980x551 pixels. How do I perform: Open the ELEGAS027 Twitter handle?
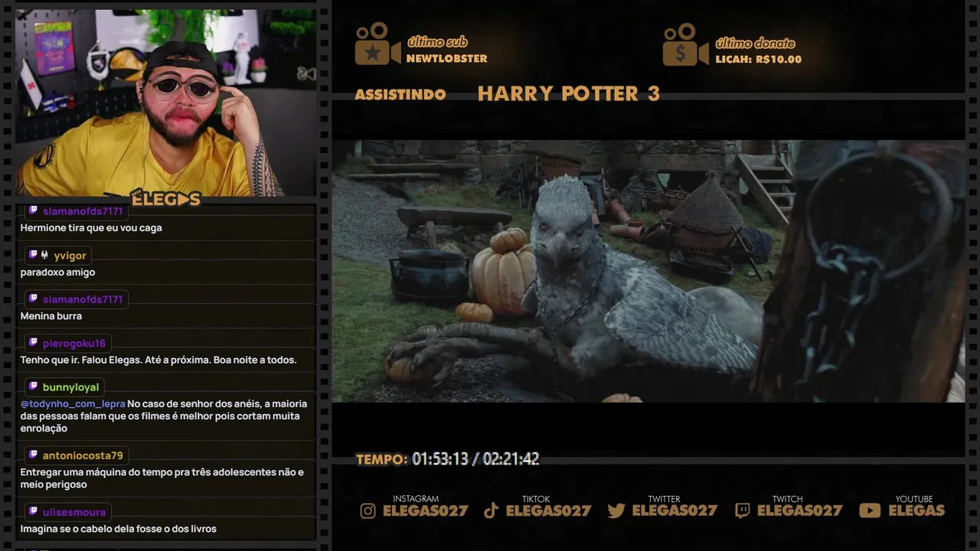click(675, 511)
